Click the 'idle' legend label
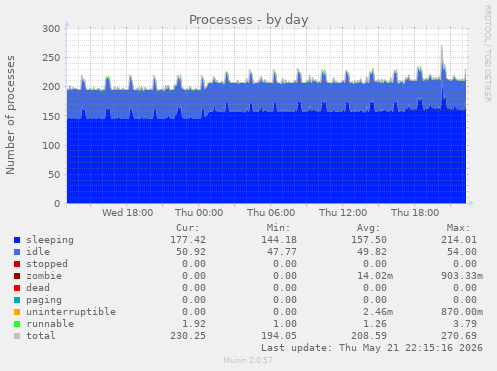Screen dimensions: 497x371 pos(38,252)
